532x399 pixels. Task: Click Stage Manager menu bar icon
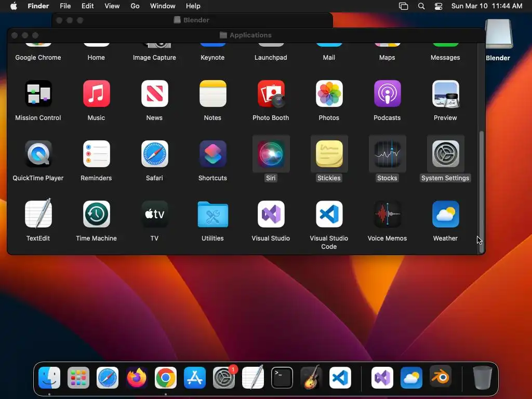(x=403, y=6)
